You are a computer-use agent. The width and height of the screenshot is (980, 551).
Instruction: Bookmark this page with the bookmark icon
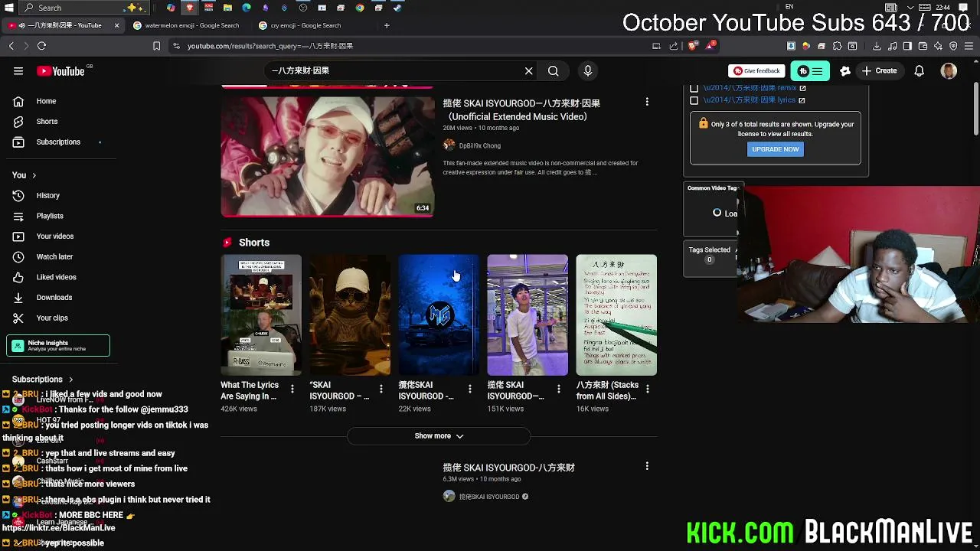pyautogui.click(x=156, y=46)
